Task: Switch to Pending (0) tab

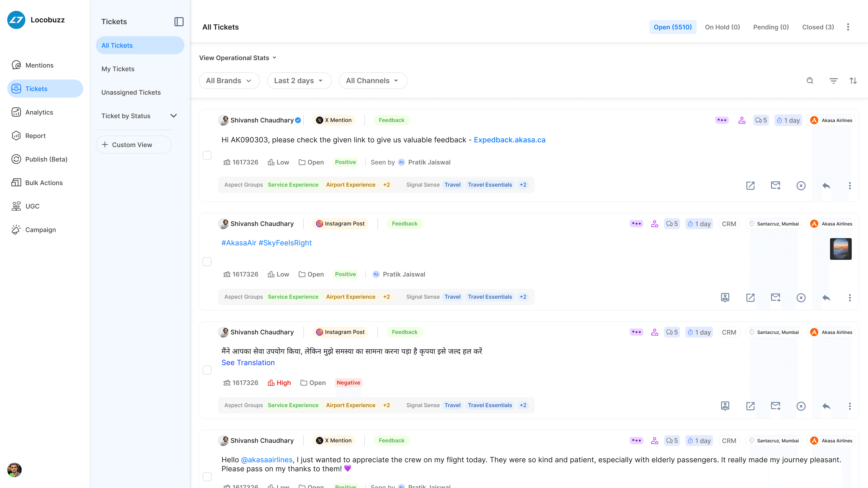Action: point(771,27)
